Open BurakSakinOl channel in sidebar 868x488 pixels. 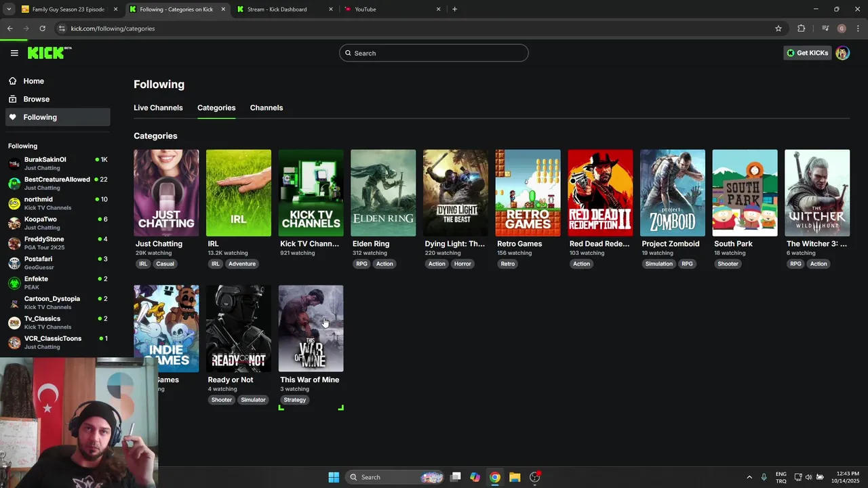(58, 163)
